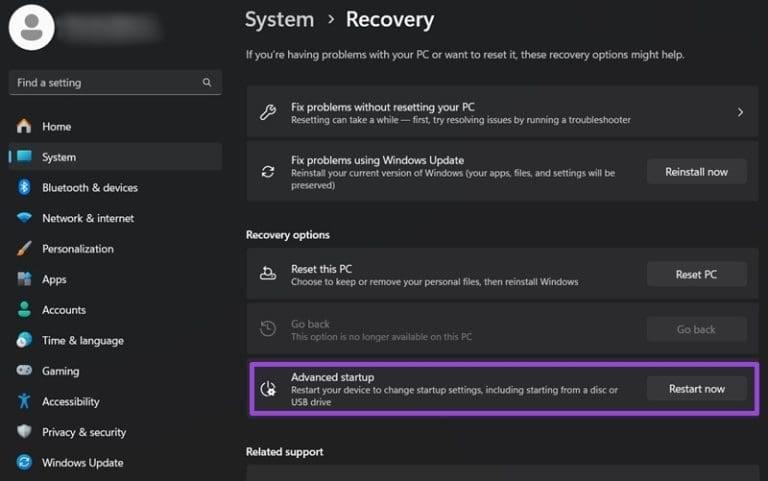Select System in the sidebar
768x481 pixels.
[x=115, y=157]
